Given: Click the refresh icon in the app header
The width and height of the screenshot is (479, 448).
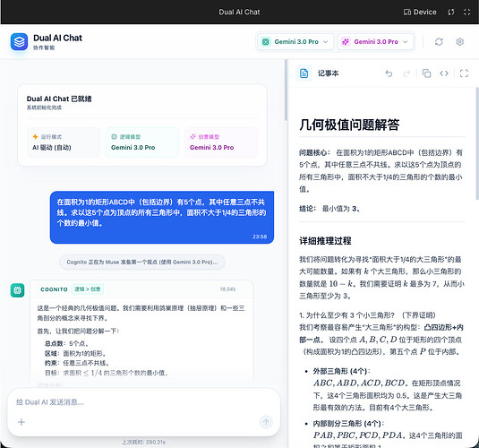Looking at the screenshot, I should coord(439,41).
